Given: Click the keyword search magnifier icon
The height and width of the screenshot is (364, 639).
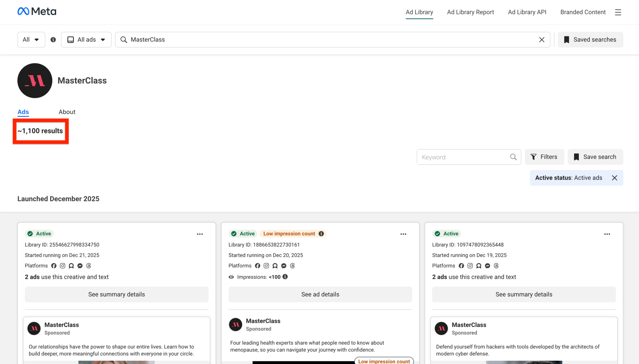Looking at the screenshot, I should (x=513, y=157).
